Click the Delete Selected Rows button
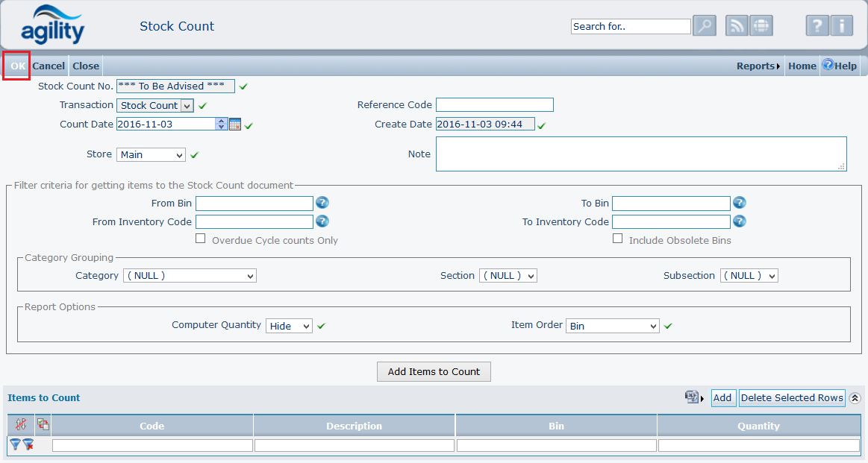This screenshot has width=868, height=463. coord(792,398)
